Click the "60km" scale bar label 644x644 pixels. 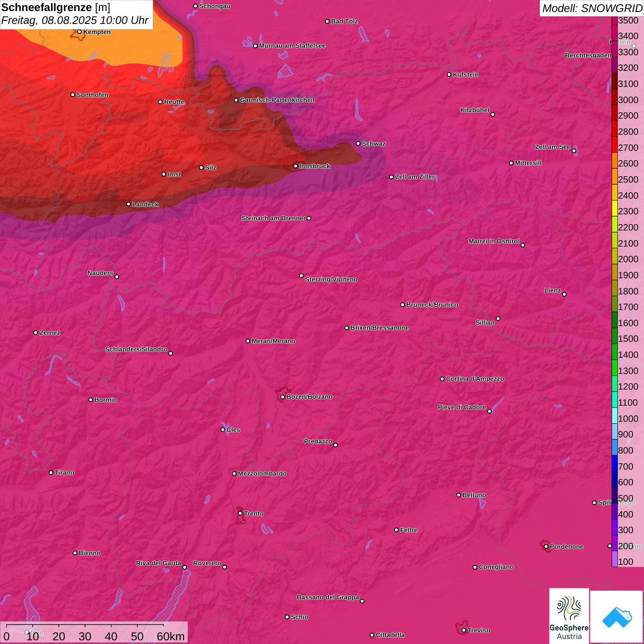[x=171, y=636]
